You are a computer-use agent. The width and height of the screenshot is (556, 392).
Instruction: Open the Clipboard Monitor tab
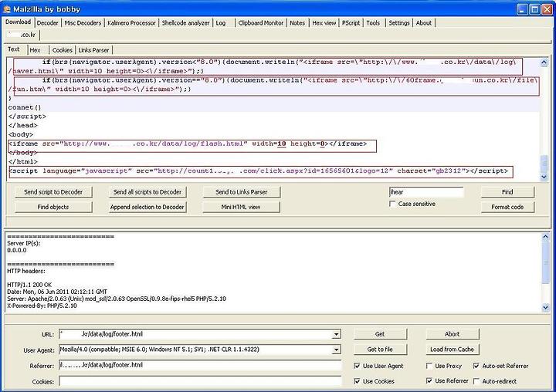coord(261,23)
